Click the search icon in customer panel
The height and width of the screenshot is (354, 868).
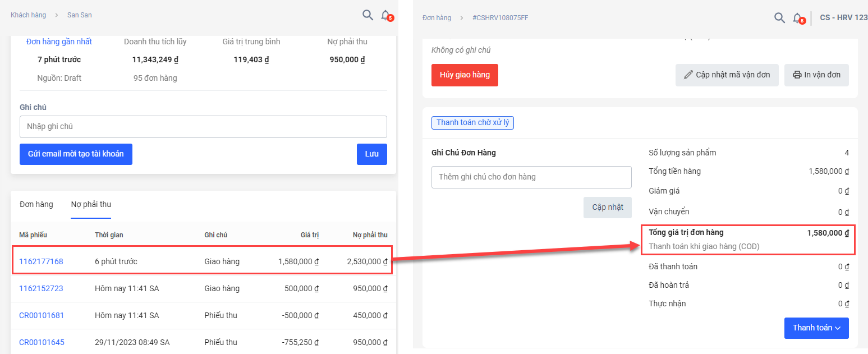point(368,15)
